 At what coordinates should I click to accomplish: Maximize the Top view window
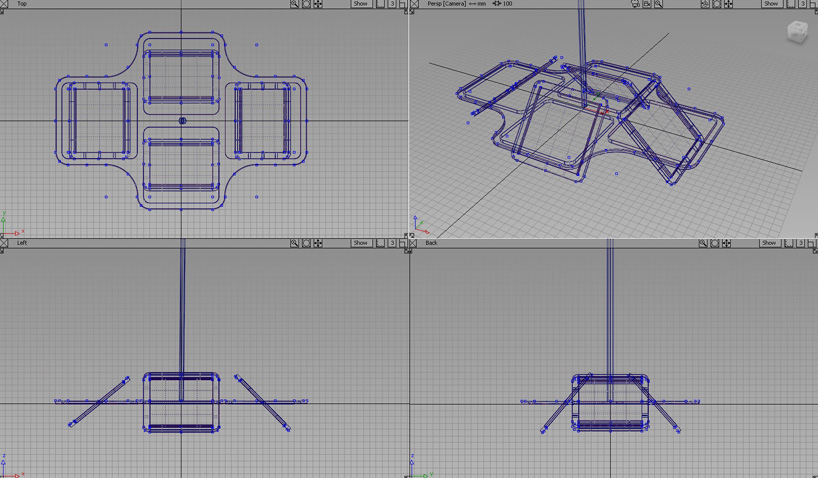tap(403, 4)
